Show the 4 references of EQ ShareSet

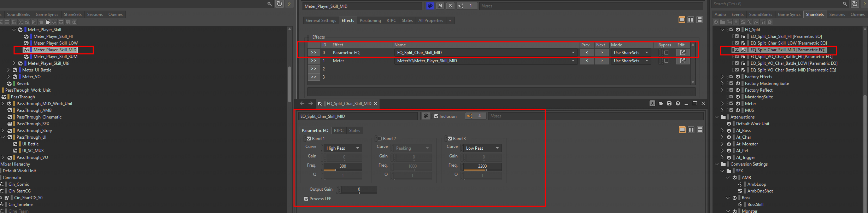coord(476,116)
